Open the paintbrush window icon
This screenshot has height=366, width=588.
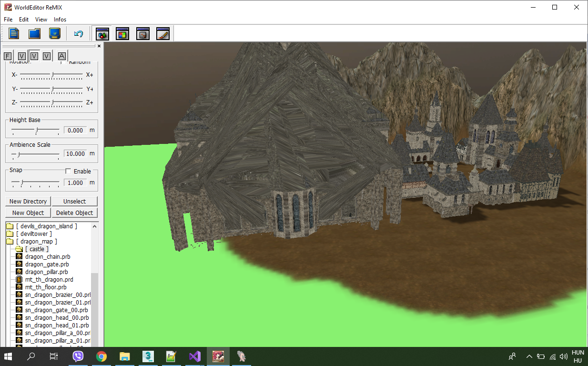[163, 33]
